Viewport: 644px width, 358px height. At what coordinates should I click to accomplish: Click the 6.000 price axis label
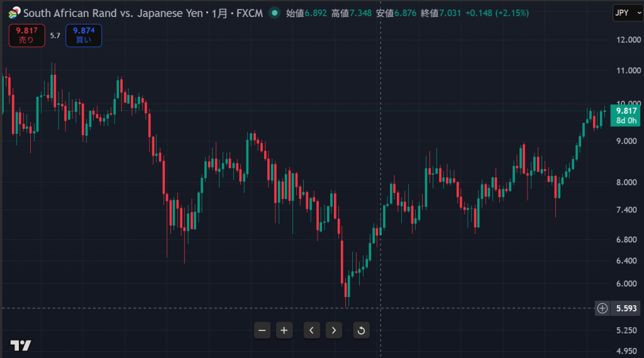[626, 284]
